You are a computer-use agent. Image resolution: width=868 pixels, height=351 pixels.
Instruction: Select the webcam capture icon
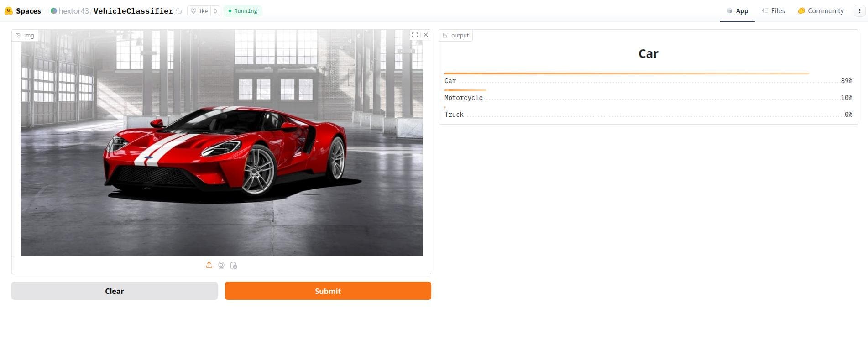(x=221, y=265)
